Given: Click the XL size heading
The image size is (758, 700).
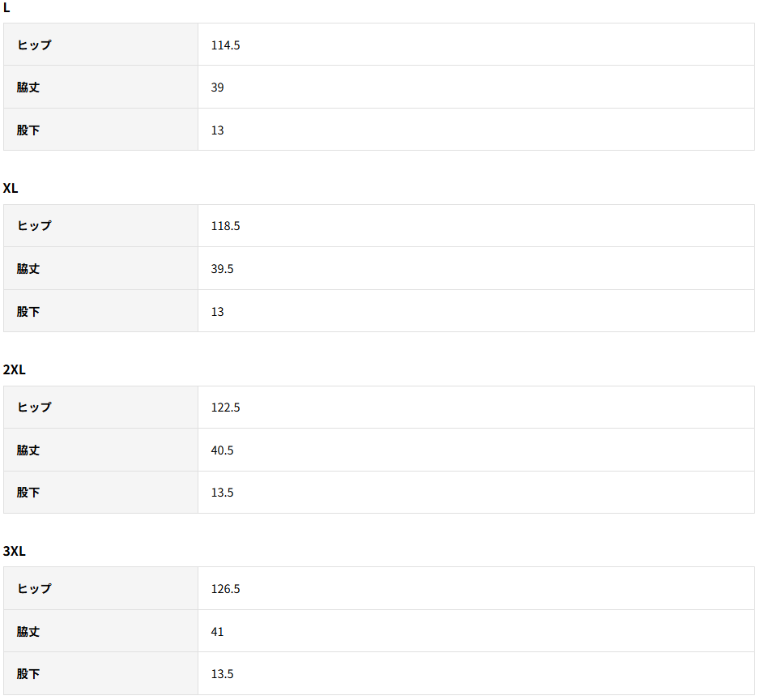Looking at the screenshot, I should (x=11, y=188).
